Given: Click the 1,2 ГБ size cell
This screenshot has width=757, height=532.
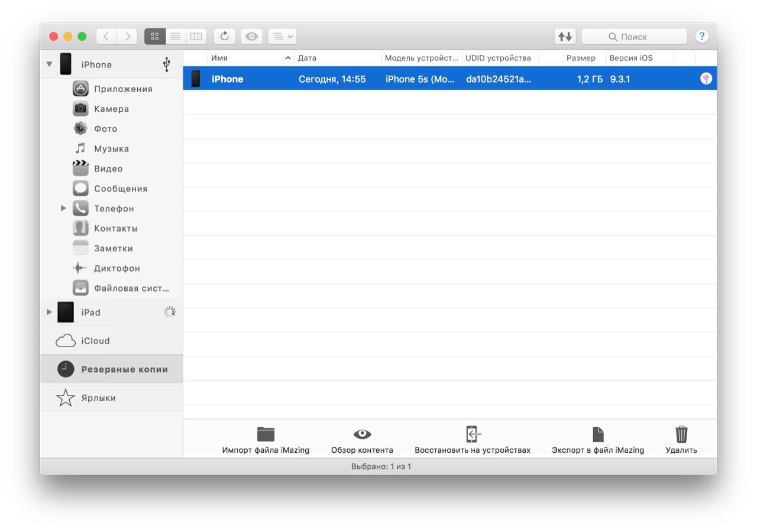Looking at the screenshot, I should (590, 79).
